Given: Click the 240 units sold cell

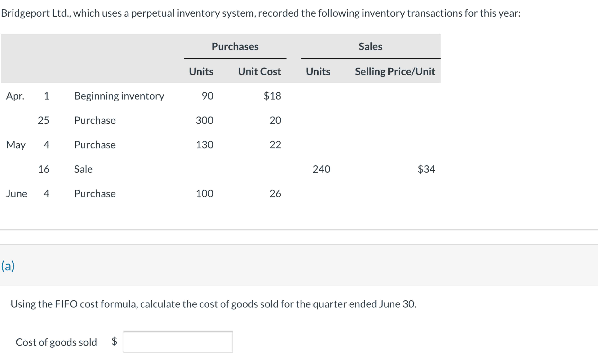Looking at the screenshot, I should tap(321, 169).
